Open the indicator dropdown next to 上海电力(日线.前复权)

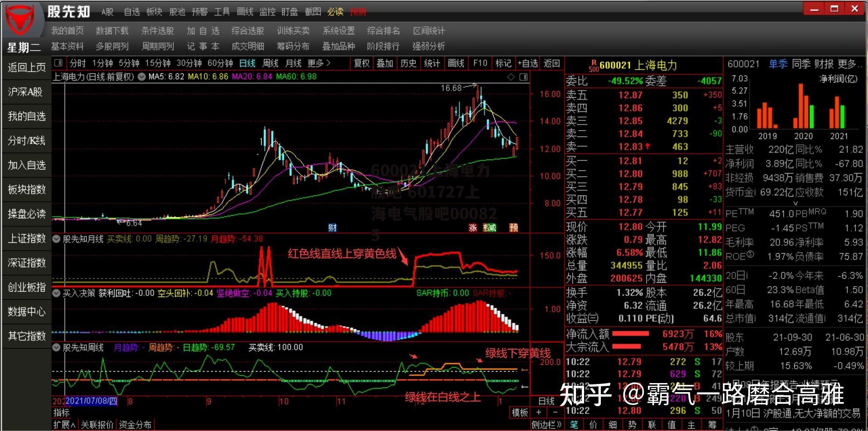(142, 77)
